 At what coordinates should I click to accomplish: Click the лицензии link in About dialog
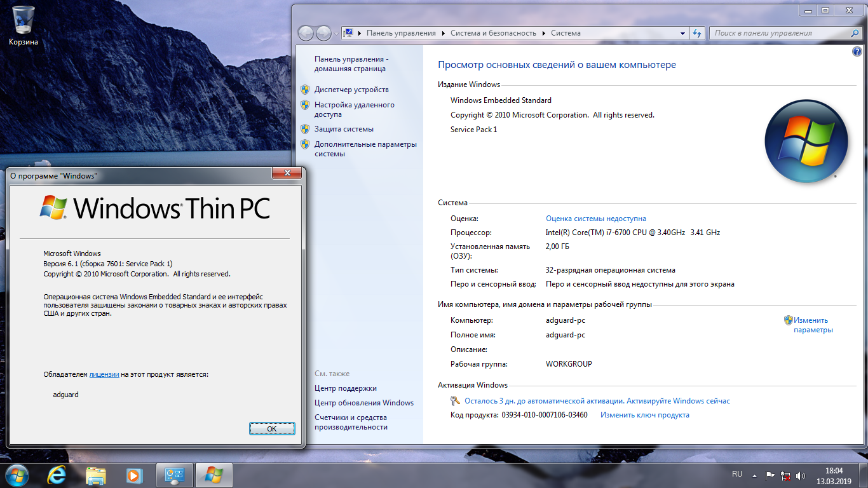pos(104,375)
